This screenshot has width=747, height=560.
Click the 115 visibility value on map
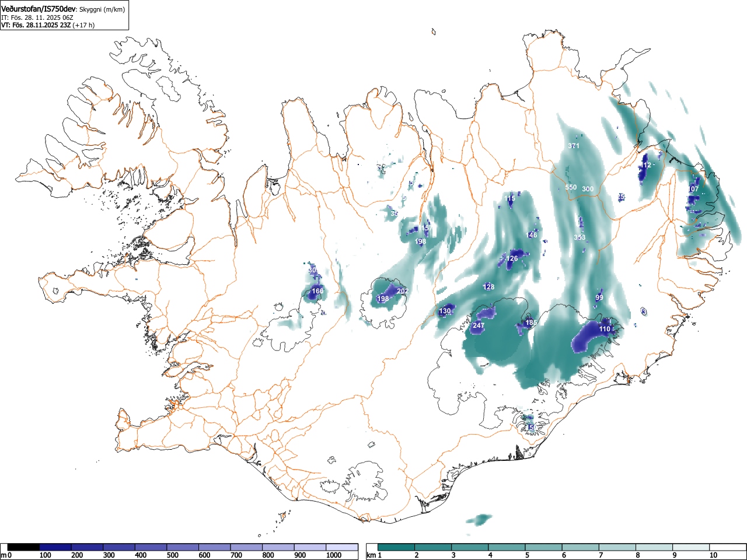tap(510, 199)
